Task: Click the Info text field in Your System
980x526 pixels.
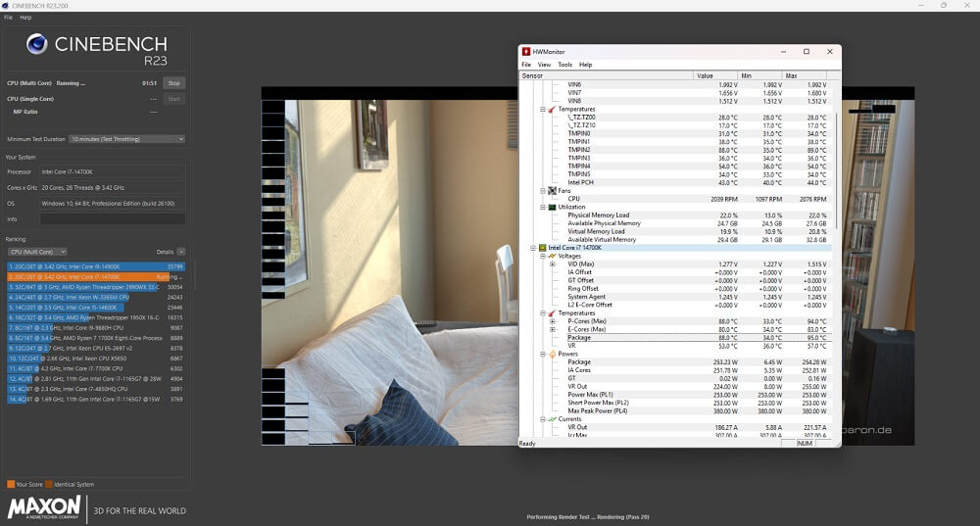Action: click(x=112, y=218)
